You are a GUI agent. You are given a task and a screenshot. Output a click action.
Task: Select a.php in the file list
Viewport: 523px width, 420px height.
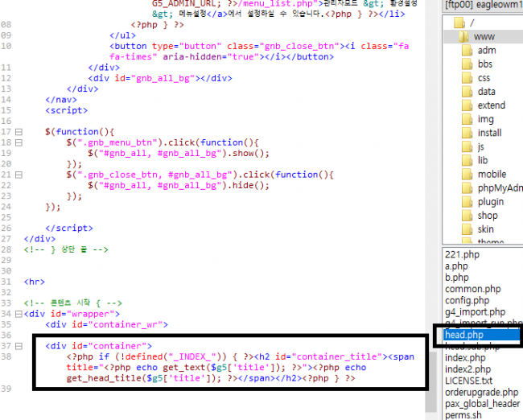pos(456,266)
